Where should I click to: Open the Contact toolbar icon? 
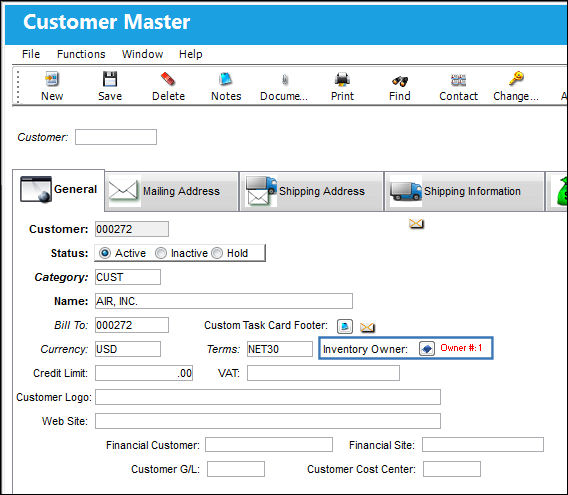(x=458, y=80)
